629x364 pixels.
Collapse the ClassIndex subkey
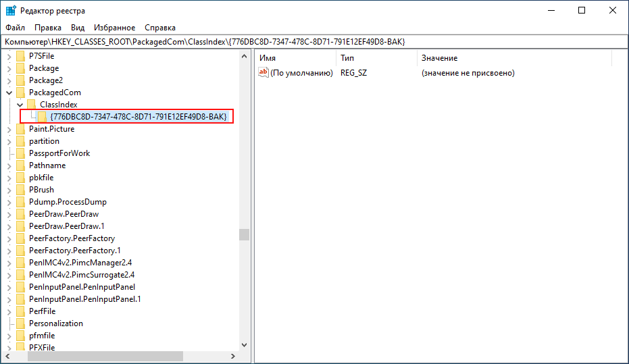[x=20, y=105]
